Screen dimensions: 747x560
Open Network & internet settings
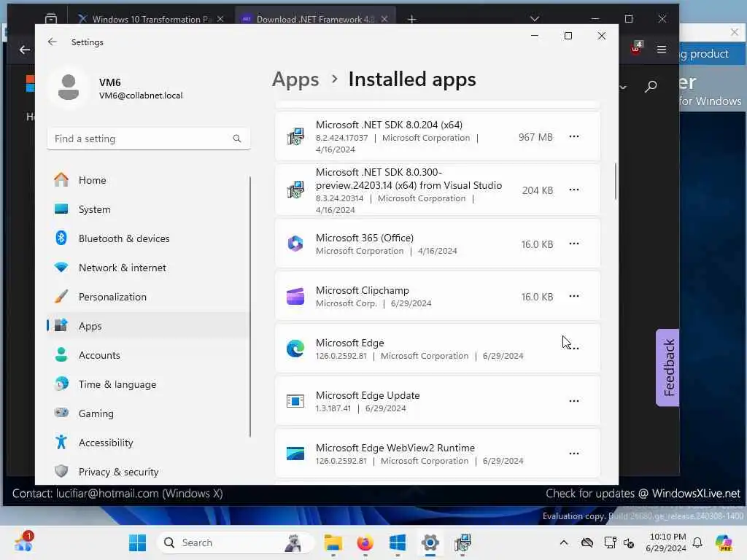149,268
